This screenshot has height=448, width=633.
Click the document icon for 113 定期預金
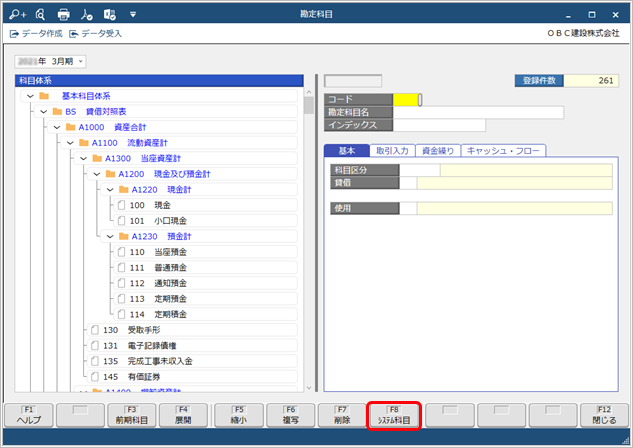[x=122, y=299]
